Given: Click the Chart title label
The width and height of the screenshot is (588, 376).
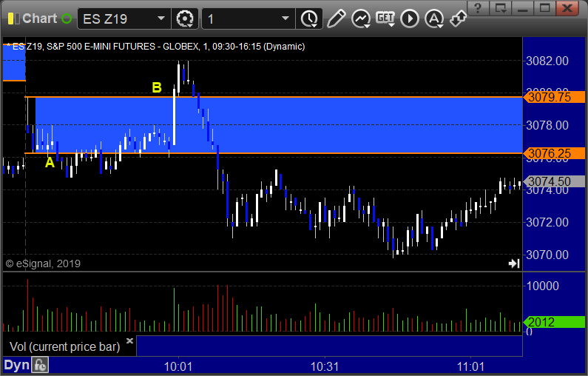Looking at the screenshot, I should [x=39, y=19].
